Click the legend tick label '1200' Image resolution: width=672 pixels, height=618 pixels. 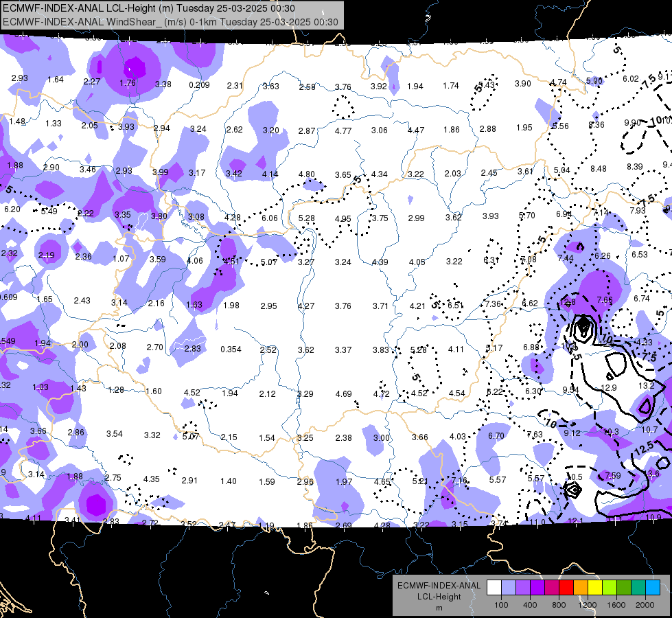click(587, 605)
